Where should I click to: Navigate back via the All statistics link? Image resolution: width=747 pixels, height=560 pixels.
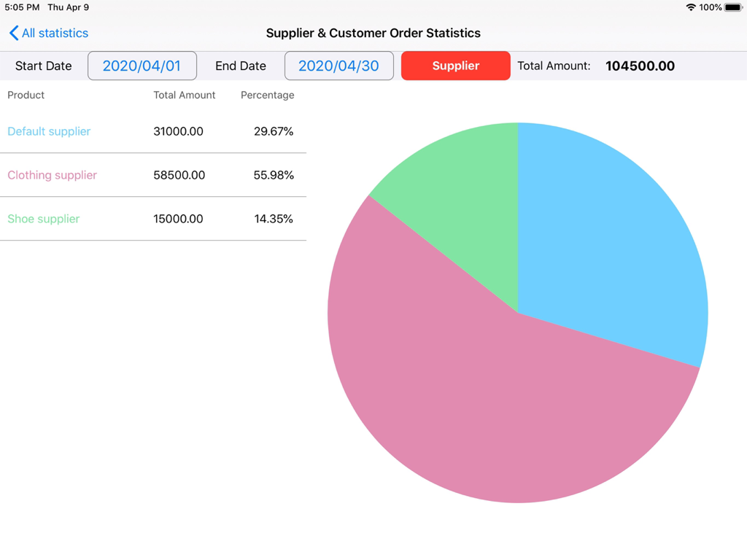point(53,33)
